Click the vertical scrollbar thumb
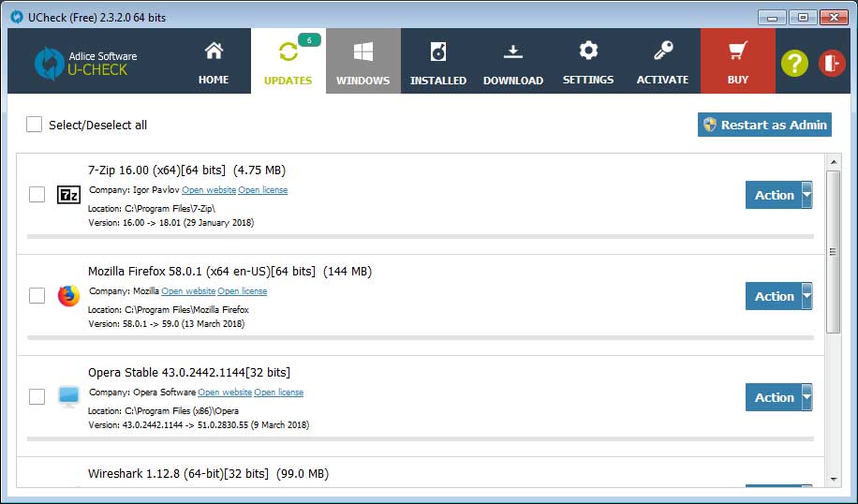 (833, 252)
